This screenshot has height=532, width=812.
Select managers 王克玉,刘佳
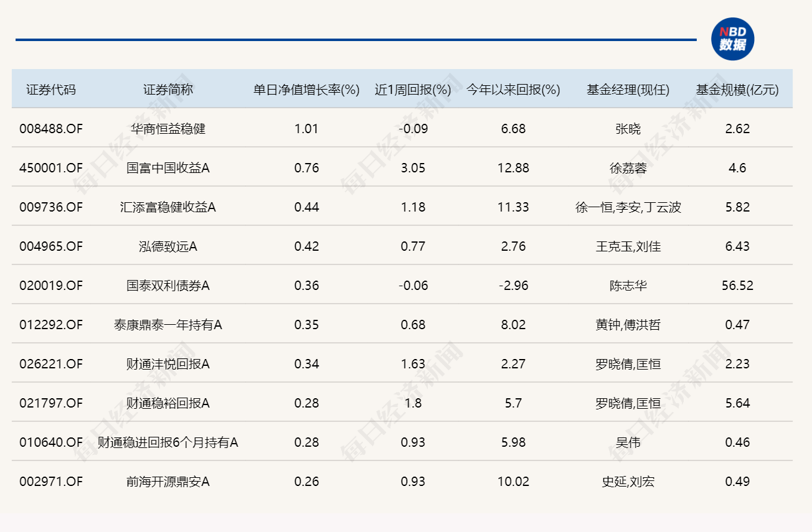coord(628,246)
